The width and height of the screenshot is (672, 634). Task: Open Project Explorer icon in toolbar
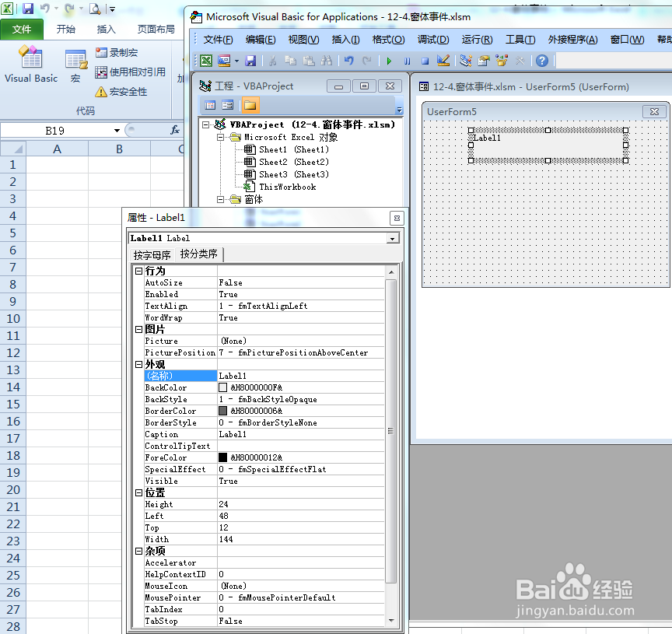tap(466, 61)
